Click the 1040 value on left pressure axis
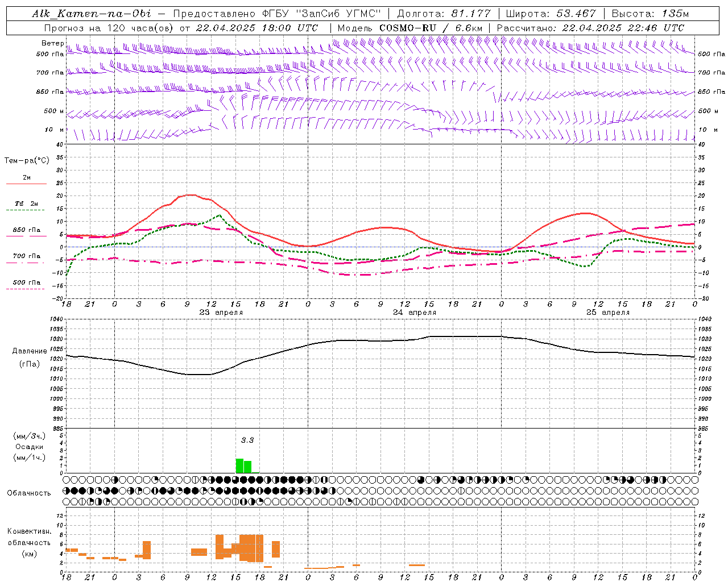The width and height of the screenshot is (728, 582). click(x=56, y=319)
